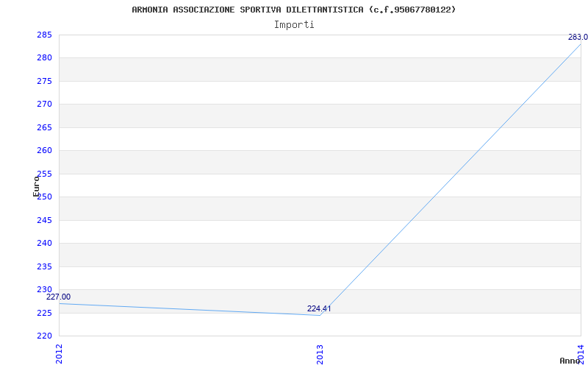
Task: Click the 265 y-axis tick label
Action: point(44,127)
